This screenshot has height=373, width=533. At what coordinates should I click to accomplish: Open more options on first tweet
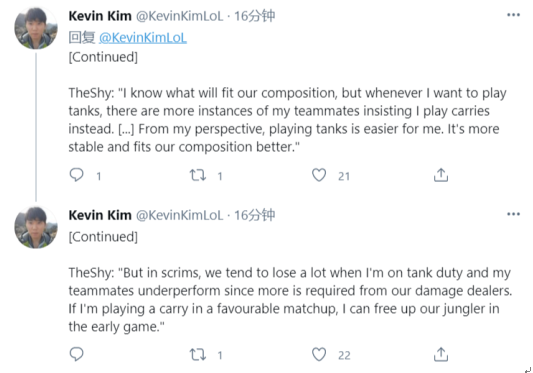[513, 15]
